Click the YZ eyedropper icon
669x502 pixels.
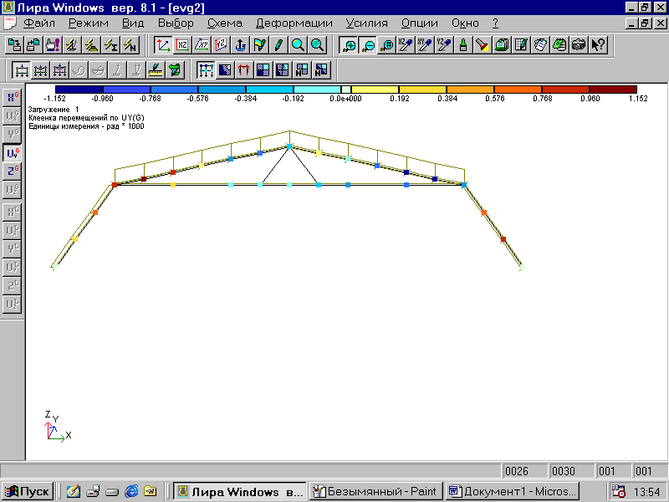click(x=444, y=45)
